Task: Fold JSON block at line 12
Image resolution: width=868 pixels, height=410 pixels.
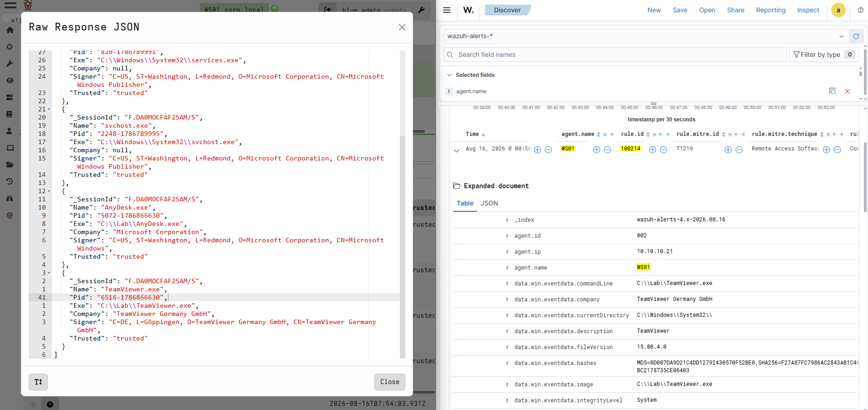Action: coord(49,191)
